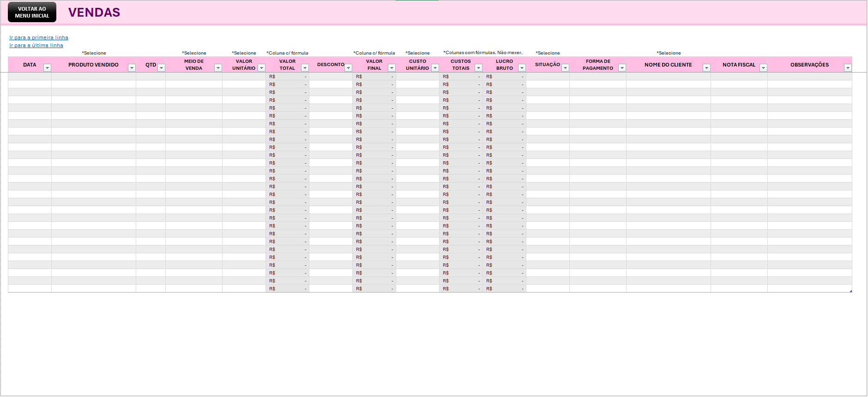Open the SITUAÇÃO filter dropdown
Image resolution: width=868 pixels, height=397 pixels.
pos(565,68)
